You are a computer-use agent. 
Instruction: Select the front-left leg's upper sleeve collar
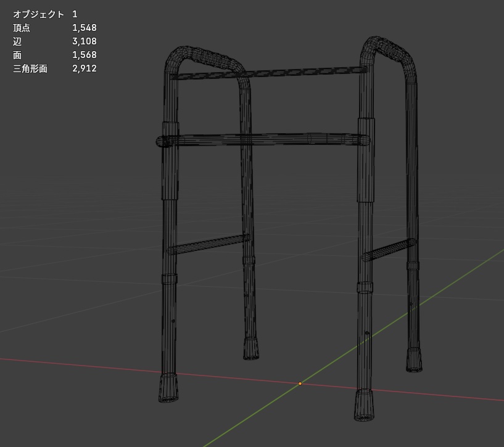(170, 161)
